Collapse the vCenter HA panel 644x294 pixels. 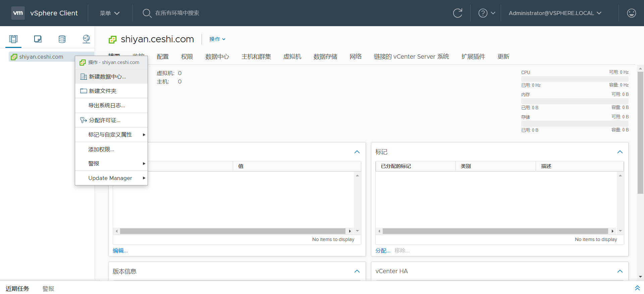coord(620,271)
